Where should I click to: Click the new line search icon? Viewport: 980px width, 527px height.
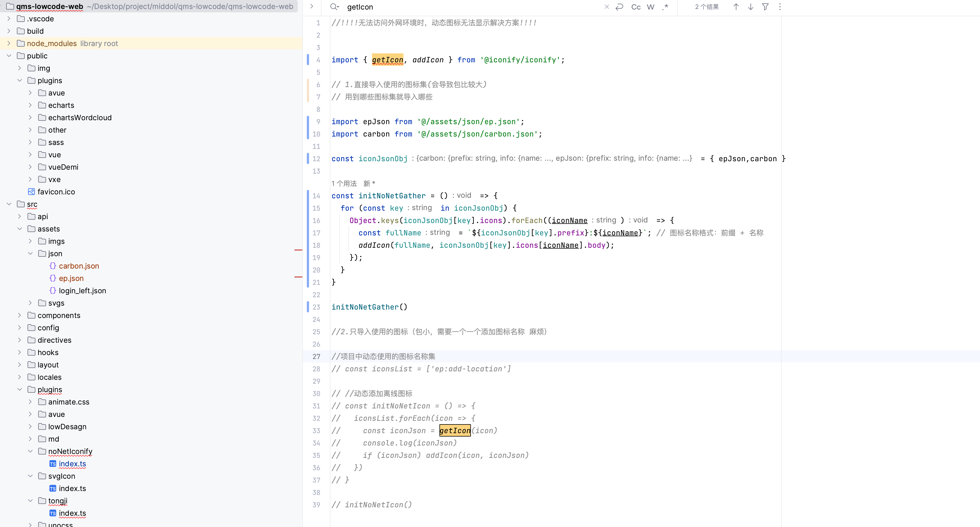pyautogui.click(x=619, y=7)
